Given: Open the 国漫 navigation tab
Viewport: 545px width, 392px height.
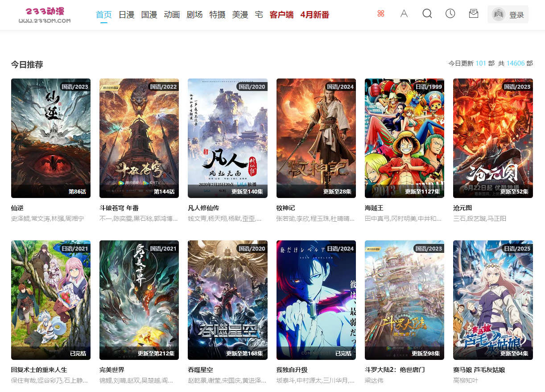Looking at the screenshot, I should tap(149, 15).
